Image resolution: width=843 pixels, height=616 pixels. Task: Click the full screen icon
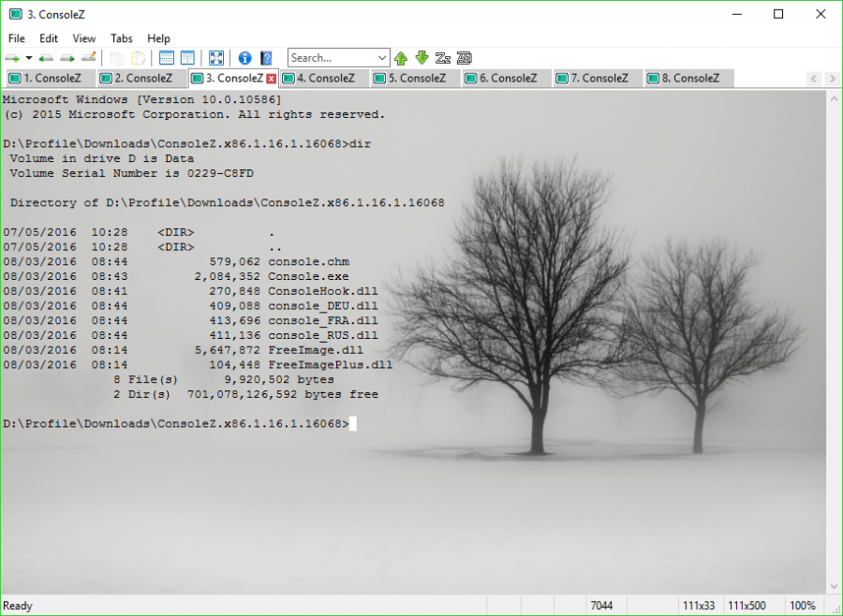tap(215, 57)
